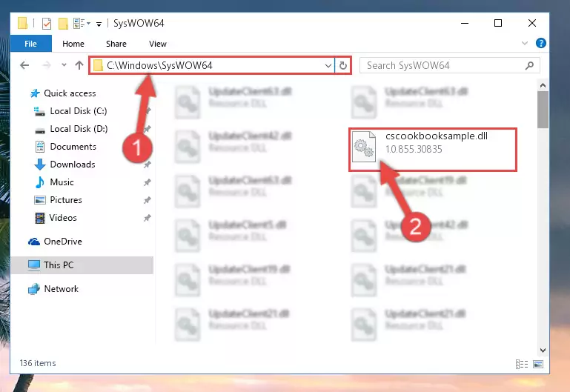The height and width of the screenshot is (392, 570).
Task: Close the SysWOW64 window
Action: (532, 23)
